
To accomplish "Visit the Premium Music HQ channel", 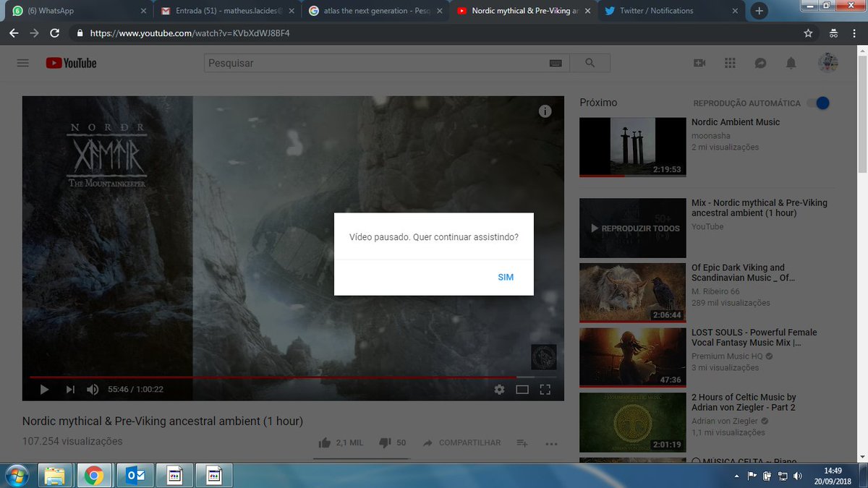I will point(727,356).
